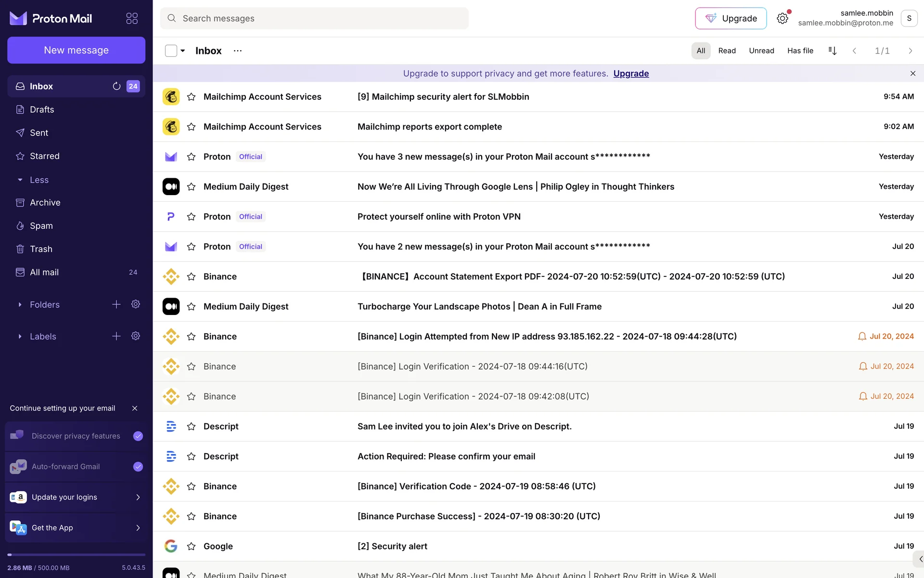
Task: Filter messages by Has file
Action: (x=800, y=51)
